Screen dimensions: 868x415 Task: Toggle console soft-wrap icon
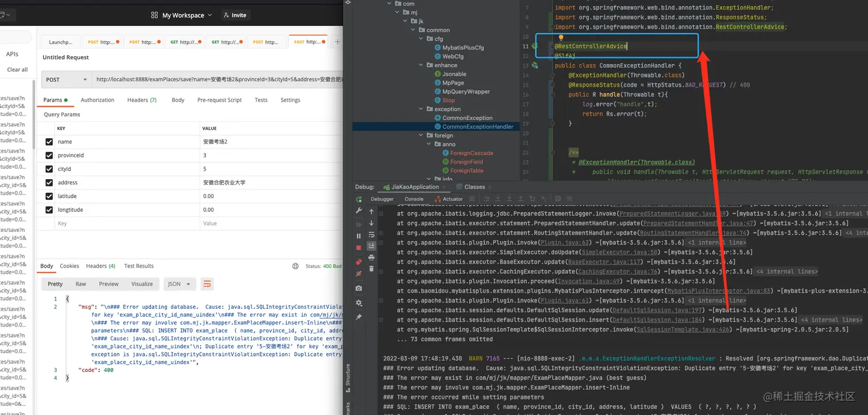coord(371,234)
